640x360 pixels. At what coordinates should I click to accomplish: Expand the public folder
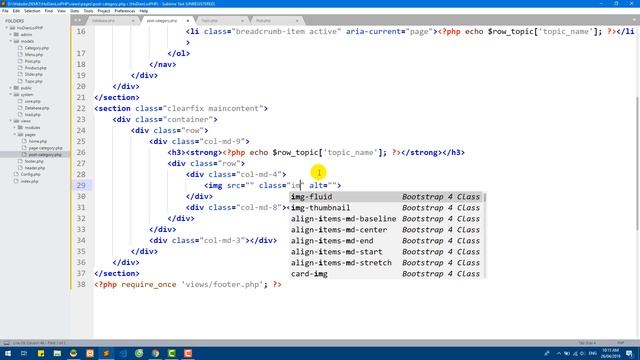pos(11,88)
